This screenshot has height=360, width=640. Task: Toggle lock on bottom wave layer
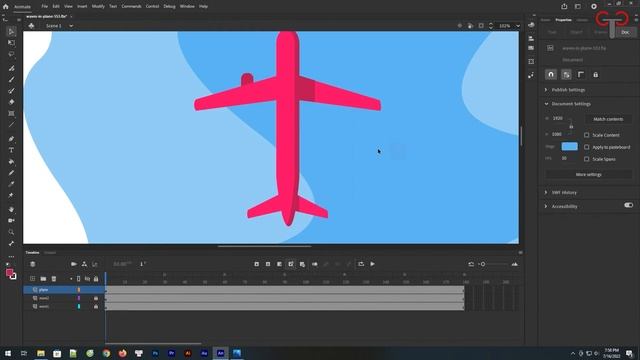pos(96,307)
